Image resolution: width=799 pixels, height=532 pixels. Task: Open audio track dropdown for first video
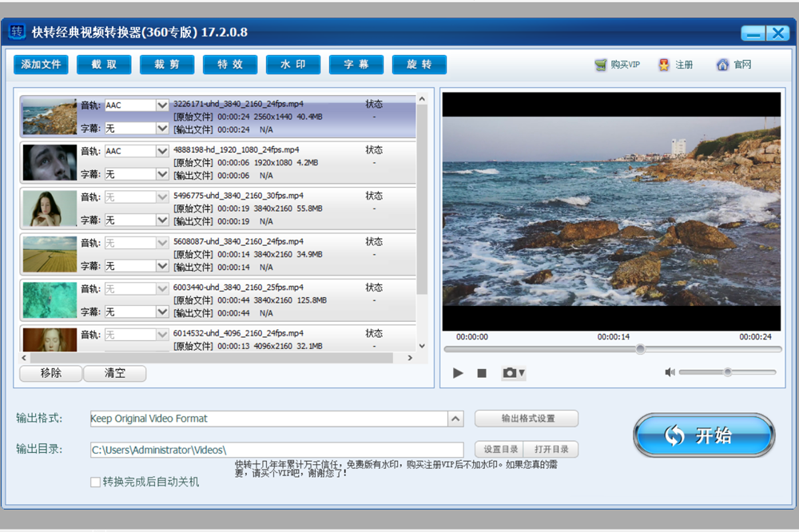point(162,105)
